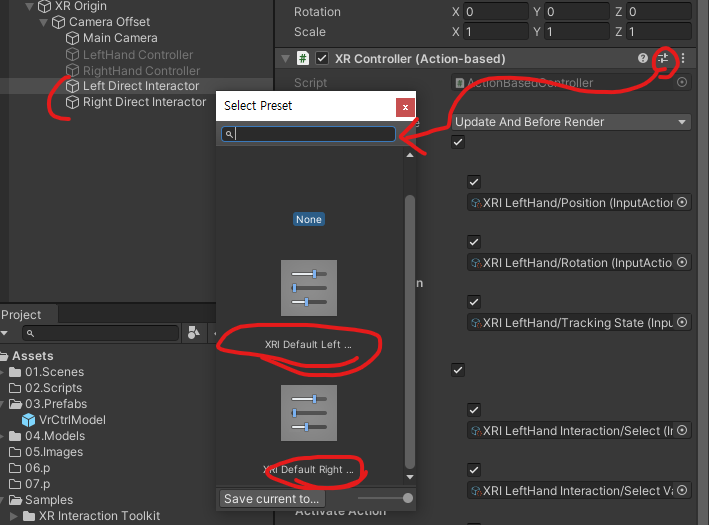Open the 02.Scripts folder
The width and height of the screenshot is (709, 525).
point(46,388)
